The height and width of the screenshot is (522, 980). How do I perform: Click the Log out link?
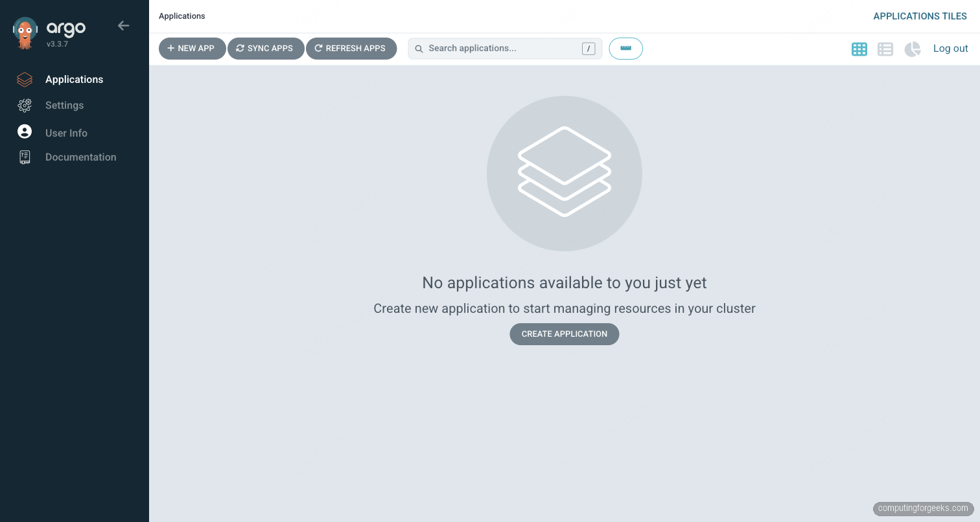click(x=950, y=48)
